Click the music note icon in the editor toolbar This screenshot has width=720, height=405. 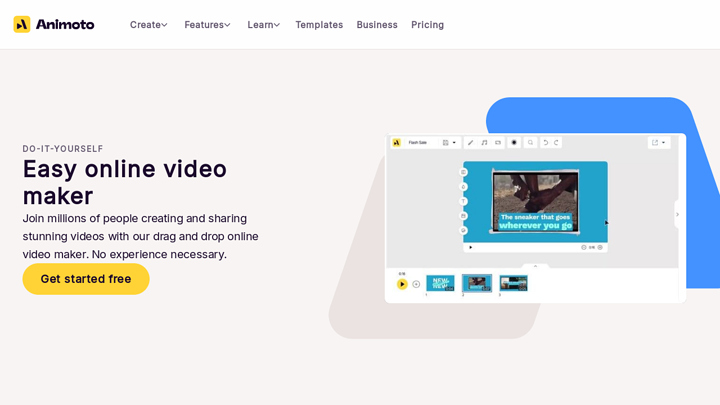pos(484,143)
